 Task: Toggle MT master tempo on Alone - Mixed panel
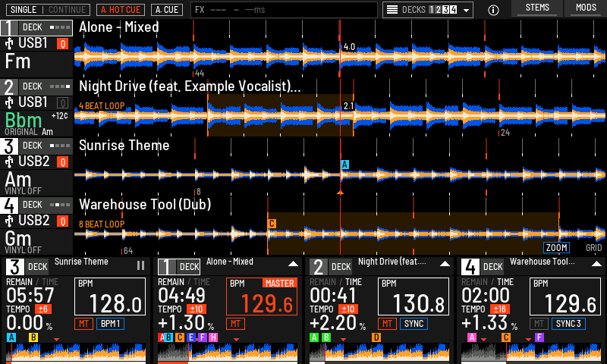click(235, 324)
